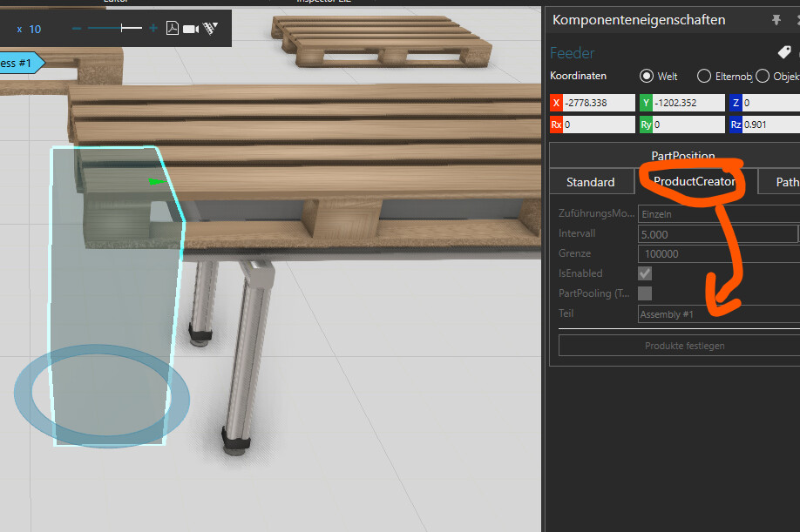Export the simulation to PDF

pyautogui.click(x=173, y=28)
